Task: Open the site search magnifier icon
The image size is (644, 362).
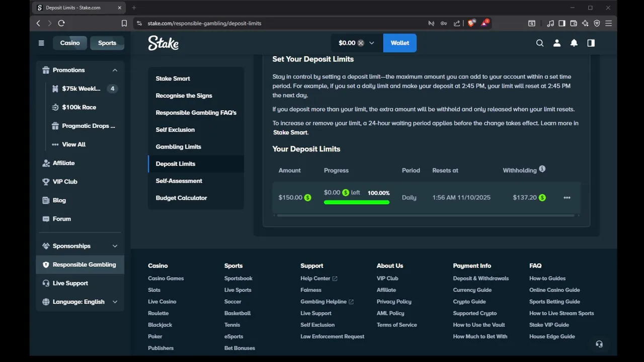Action: [540, 43]
